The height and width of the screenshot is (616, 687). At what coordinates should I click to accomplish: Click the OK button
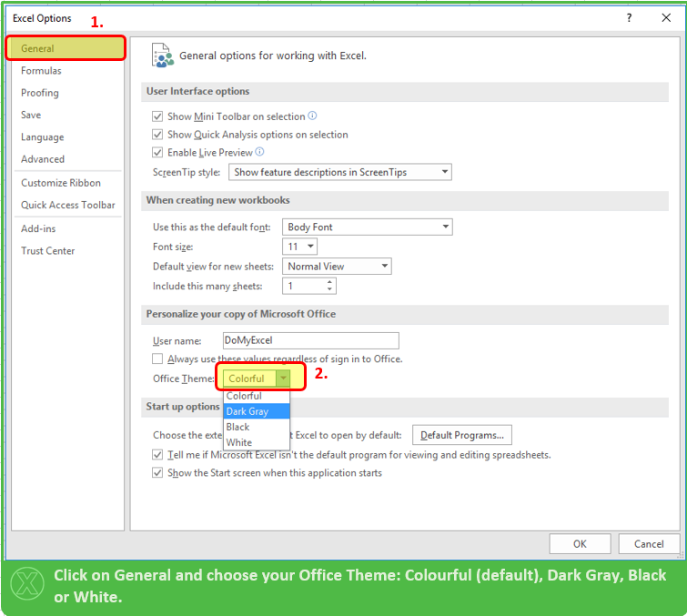[x=580, y=544]
